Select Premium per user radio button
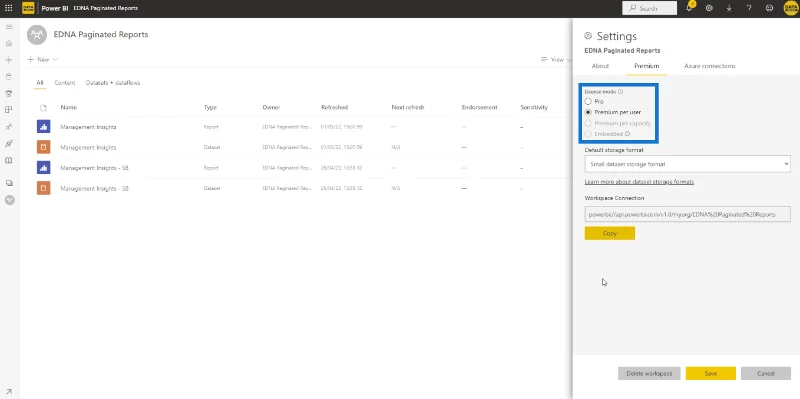Viewport: 800px width, 399px height. pyautogui.click(x=588, y=112)
